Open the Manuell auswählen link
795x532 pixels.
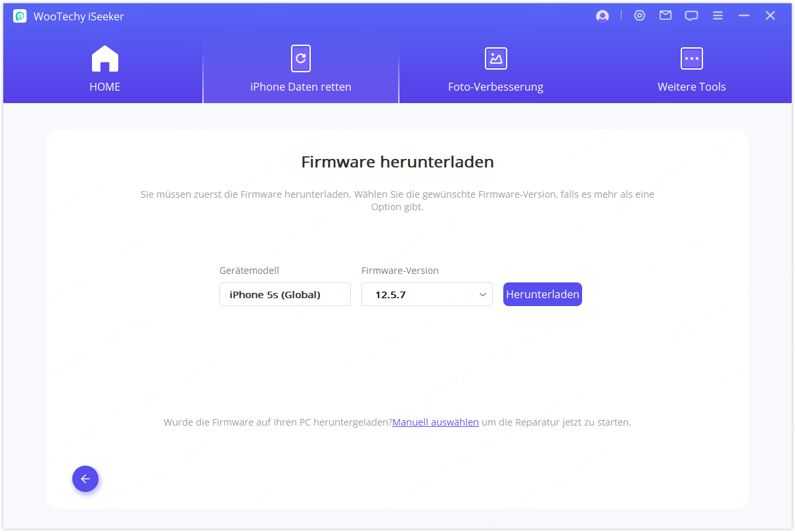click(x=435, y=422)
